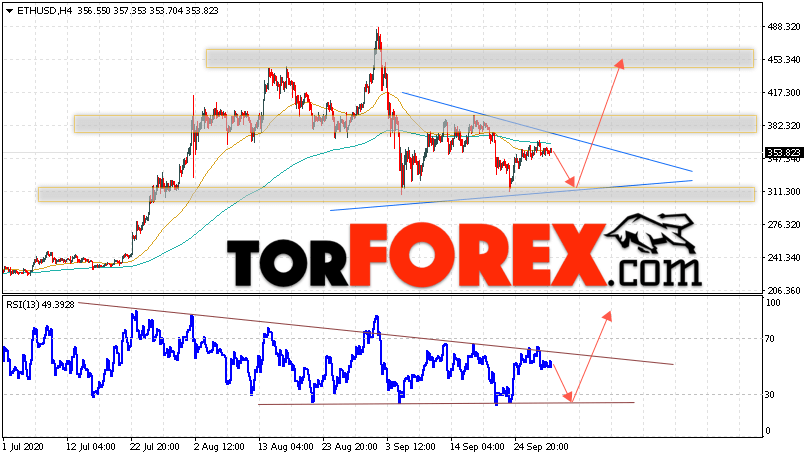
Task: Select price scale value 417.300
Action: [x=784, y=93]
